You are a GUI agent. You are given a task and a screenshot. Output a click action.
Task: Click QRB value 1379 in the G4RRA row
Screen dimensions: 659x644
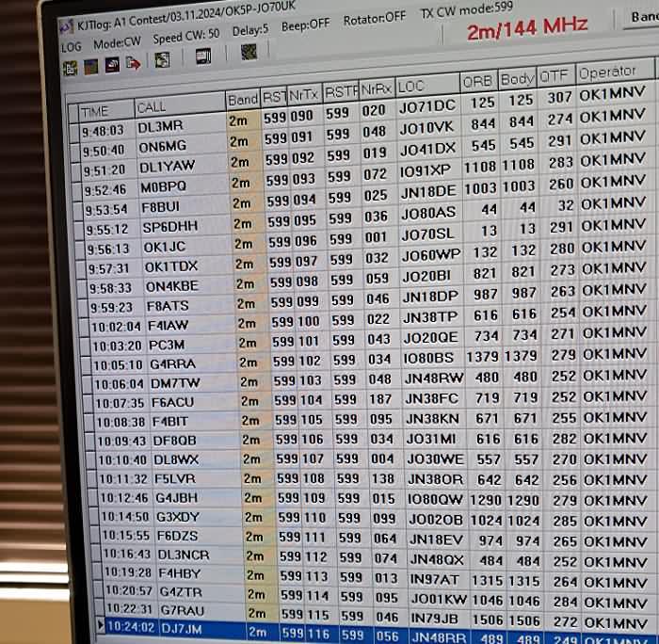[x=483, y=357]
